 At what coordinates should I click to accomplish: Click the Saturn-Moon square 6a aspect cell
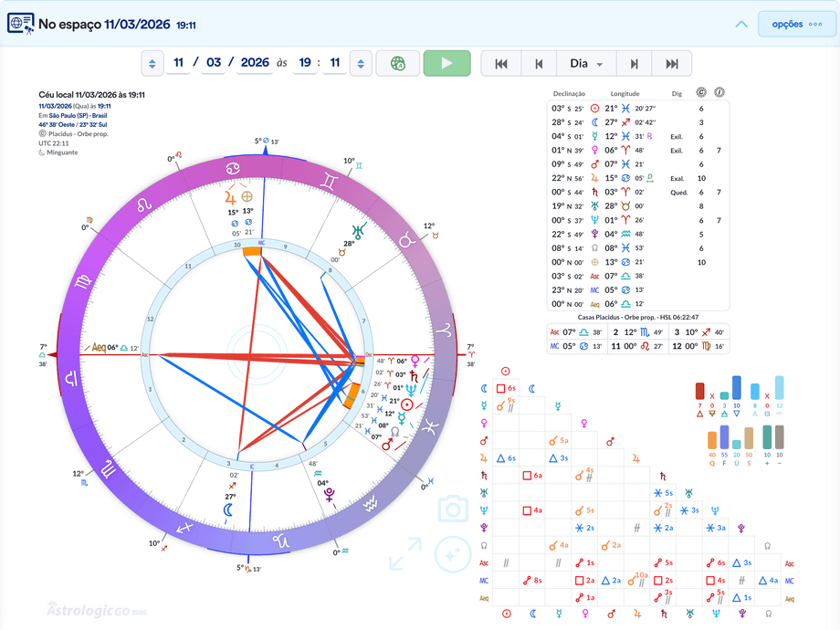(x=532, y=475)
